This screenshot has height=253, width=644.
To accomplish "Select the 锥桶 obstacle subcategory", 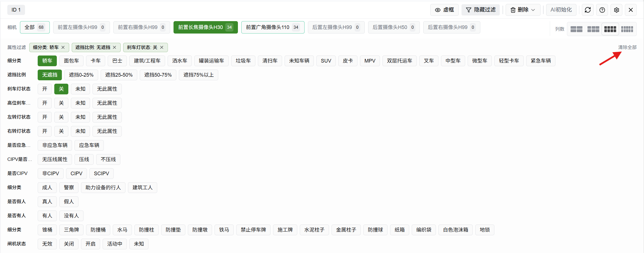I will tap(47, 230).
